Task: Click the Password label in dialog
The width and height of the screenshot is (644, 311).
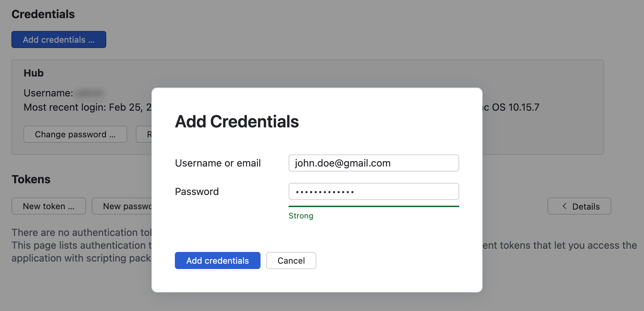Action: point(197,191)
